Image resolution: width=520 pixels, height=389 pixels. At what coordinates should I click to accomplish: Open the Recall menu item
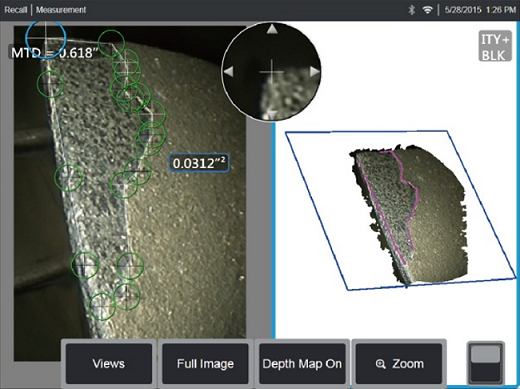[x=15, y=10]
